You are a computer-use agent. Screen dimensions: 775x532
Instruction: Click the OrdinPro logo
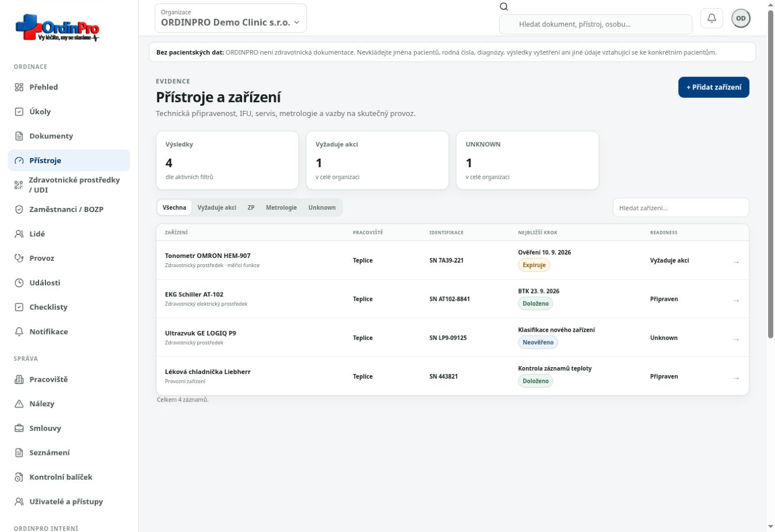pos(57,28)
